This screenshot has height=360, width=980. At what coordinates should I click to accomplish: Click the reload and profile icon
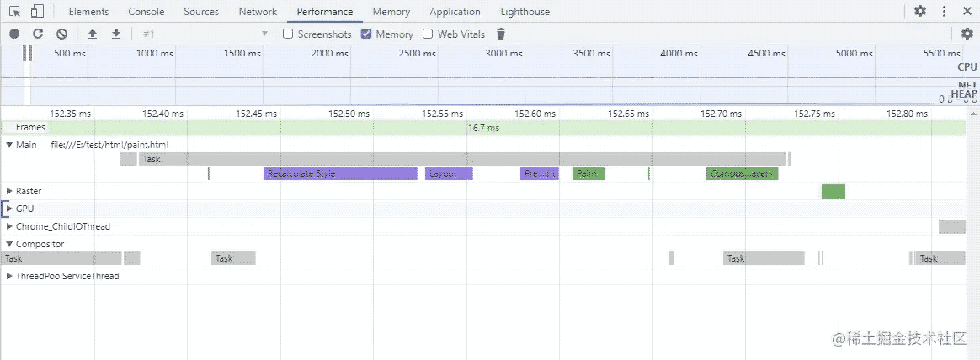(38, 34)
